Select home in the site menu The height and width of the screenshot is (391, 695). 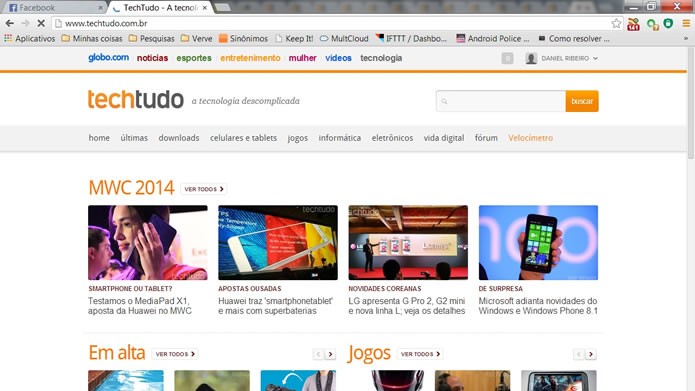99,138
